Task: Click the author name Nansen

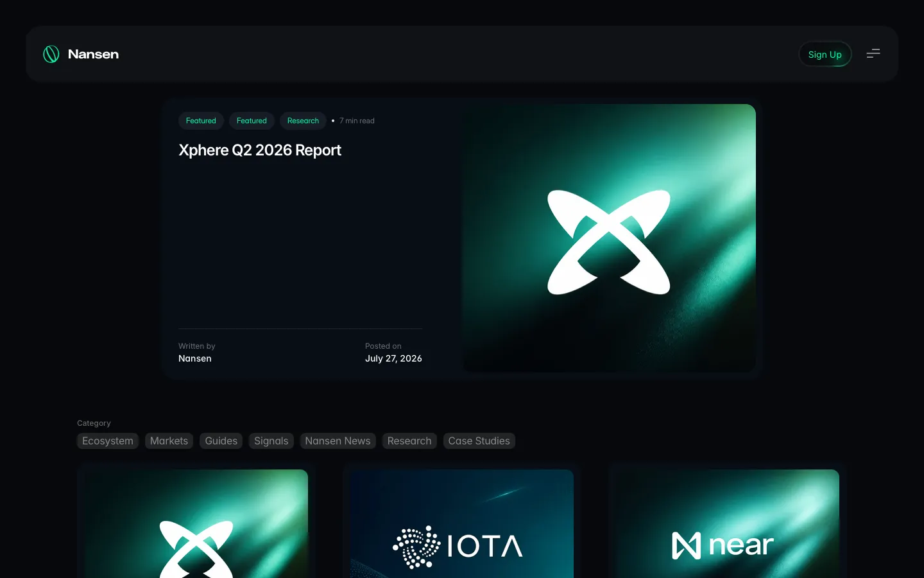Action: [195, 358]
